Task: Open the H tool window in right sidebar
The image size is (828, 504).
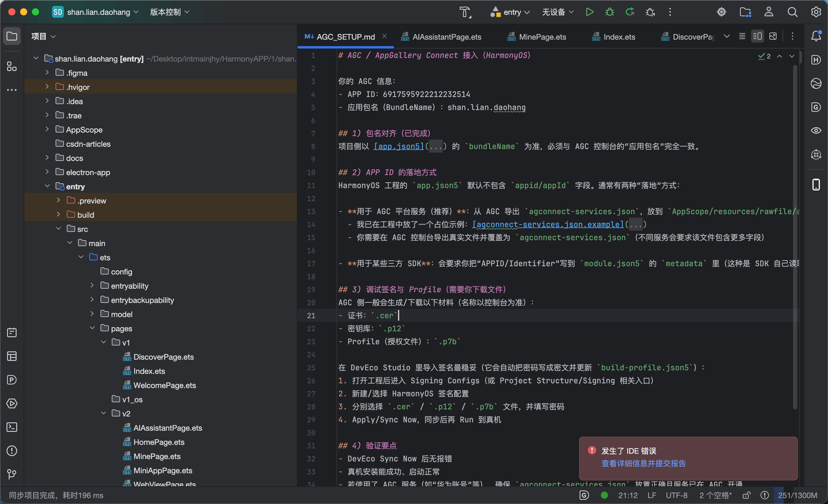Action: click(816, 60)
